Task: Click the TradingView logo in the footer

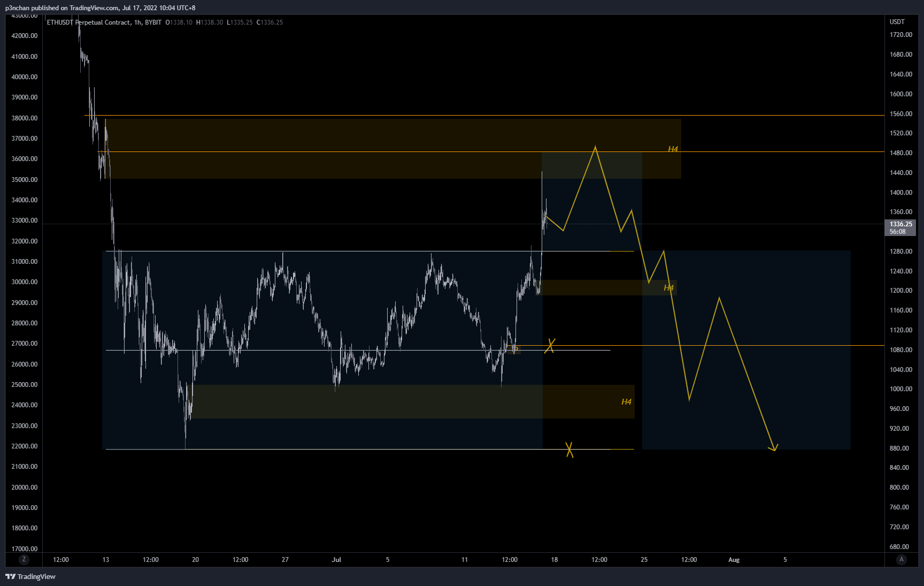Action: pyautogui.click(x=30, y=576)
